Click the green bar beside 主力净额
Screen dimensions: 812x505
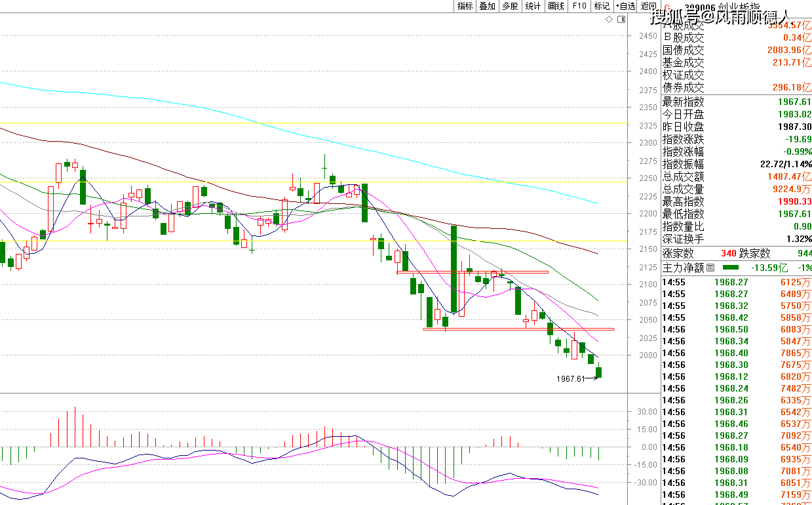[x=730, y=268]
